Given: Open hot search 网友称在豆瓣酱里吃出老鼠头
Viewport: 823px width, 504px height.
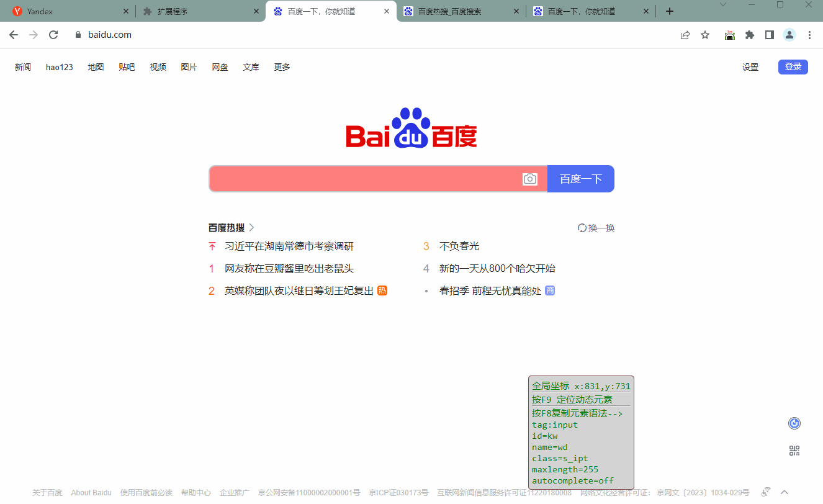Looking at the screenshot, I should coord(289,269).
